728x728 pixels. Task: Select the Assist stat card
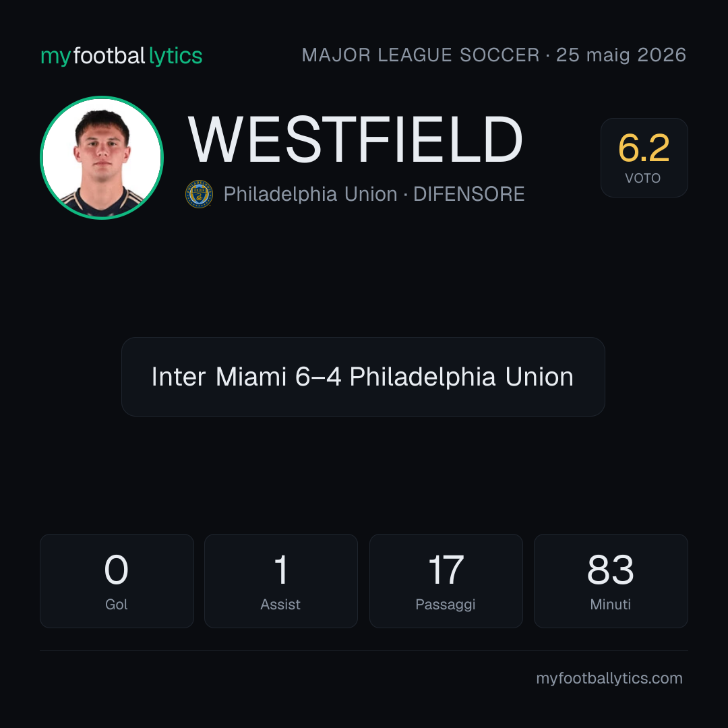point(281,581)
